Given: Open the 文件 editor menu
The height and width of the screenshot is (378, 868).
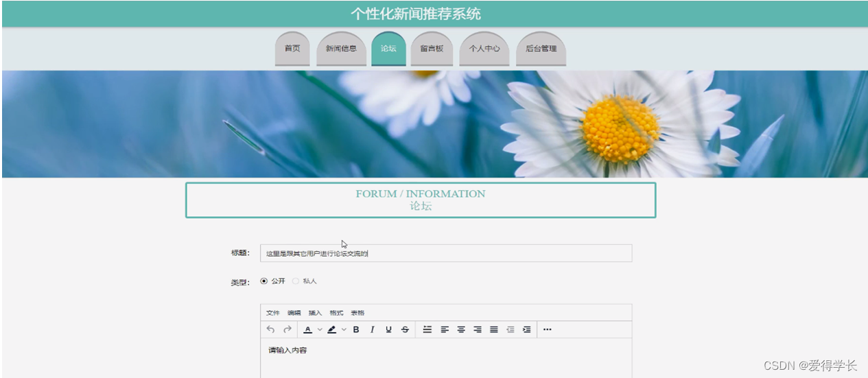Looking at the screenshot, I should pos(273,313).
